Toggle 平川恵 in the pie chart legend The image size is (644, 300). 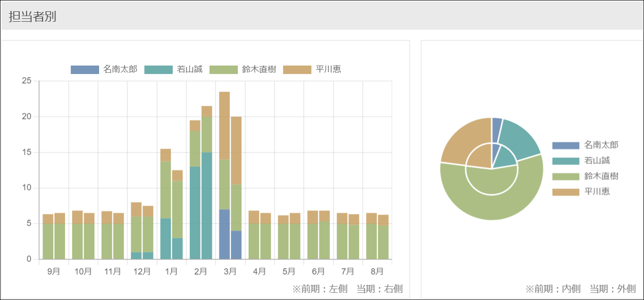(585, 192)
